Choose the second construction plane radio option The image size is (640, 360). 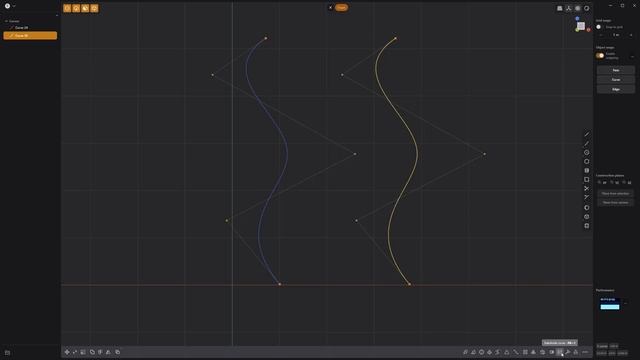point(615,182)
